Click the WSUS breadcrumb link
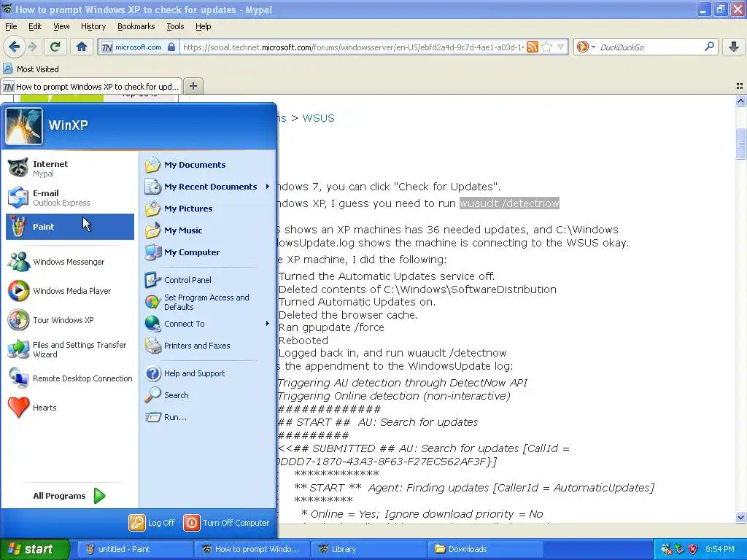The image size is (747, 560). click(x=318, y=118)
